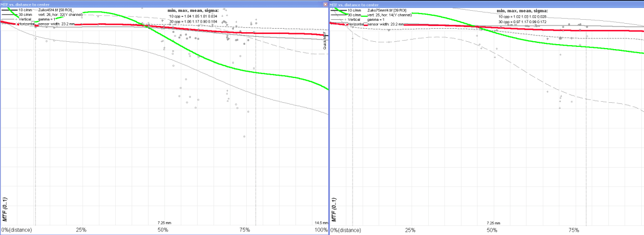Close the MTF chart window
Image resolution: width=644 pixels, height=235 pixels.
click(x=325, y=4)
